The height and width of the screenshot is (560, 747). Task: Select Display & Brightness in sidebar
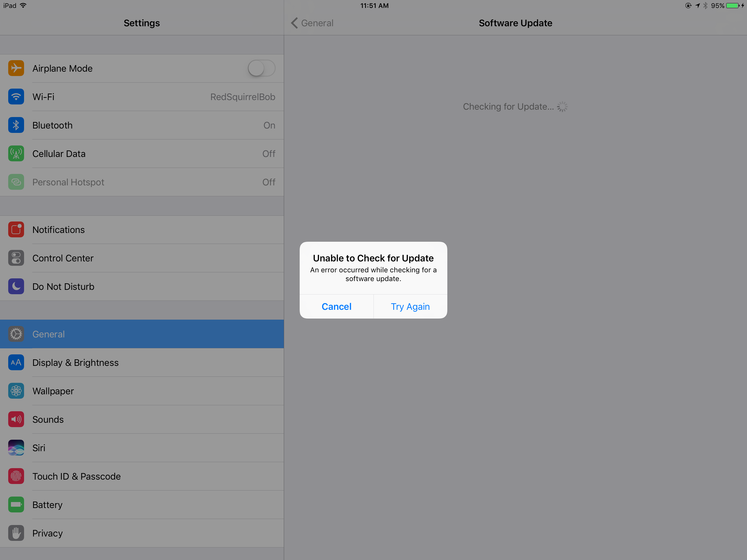[x=76, y=363]
